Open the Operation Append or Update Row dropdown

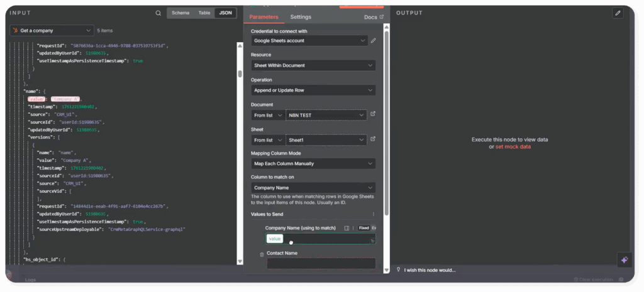click(313, 90)
